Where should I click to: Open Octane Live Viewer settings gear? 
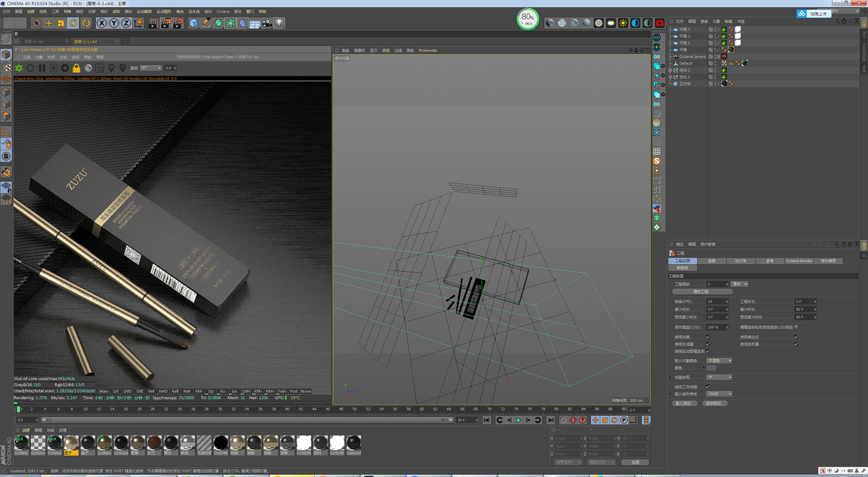point(64,68)
